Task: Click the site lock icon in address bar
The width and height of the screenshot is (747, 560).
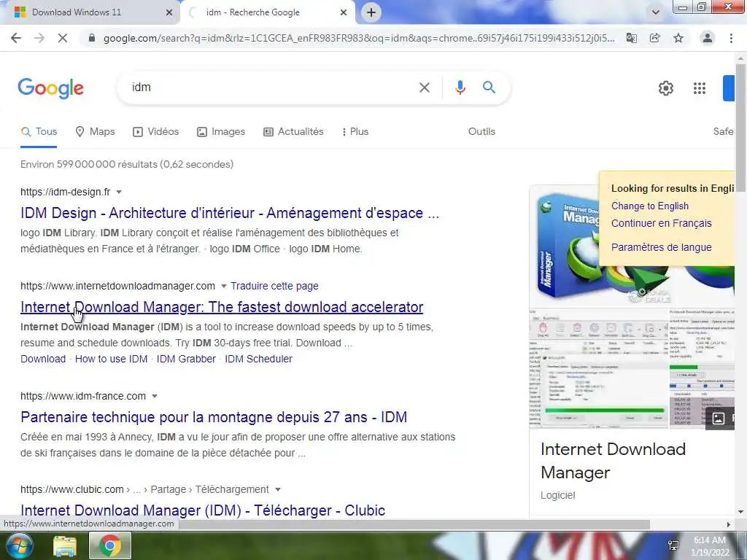Action: pos(92,38)
